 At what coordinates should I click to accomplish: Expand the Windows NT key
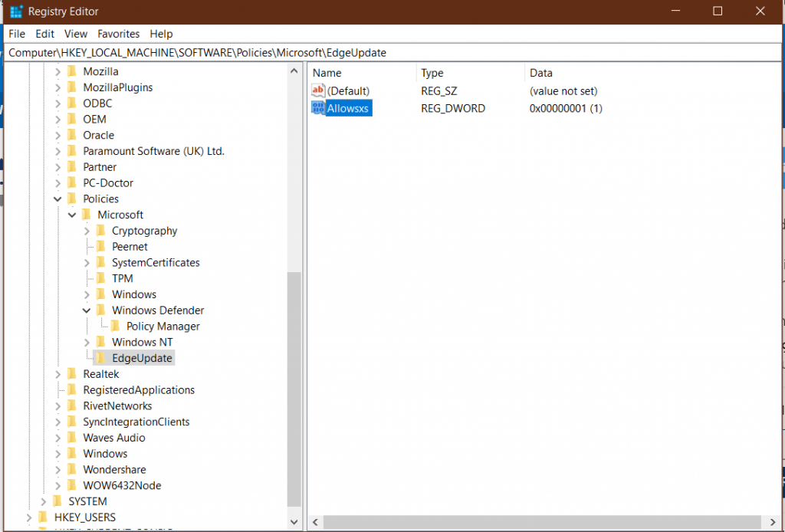pyautogui.click(x=87, y=343)
